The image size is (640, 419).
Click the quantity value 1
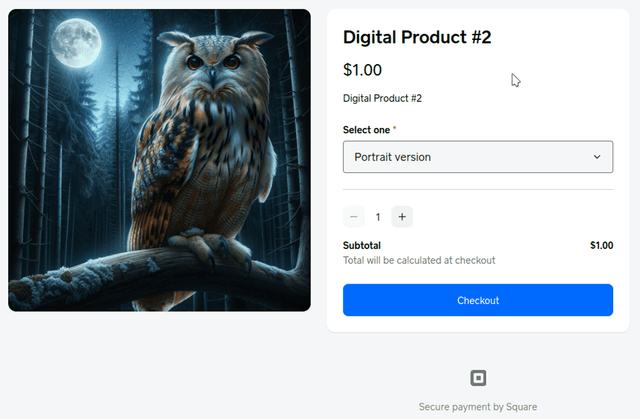[378, 217]
